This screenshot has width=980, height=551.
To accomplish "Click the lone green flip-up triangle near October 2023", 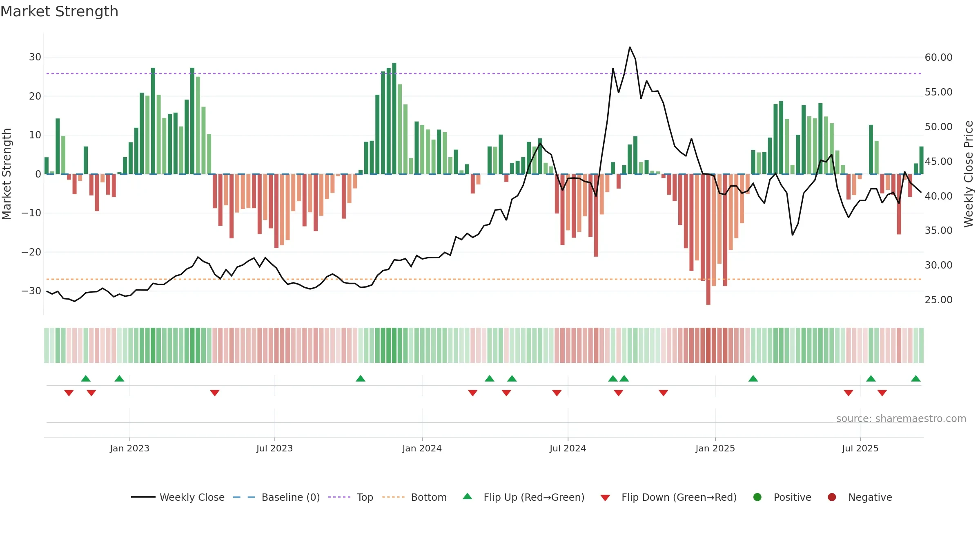I will pyautogui.click(x=361, y=378).
